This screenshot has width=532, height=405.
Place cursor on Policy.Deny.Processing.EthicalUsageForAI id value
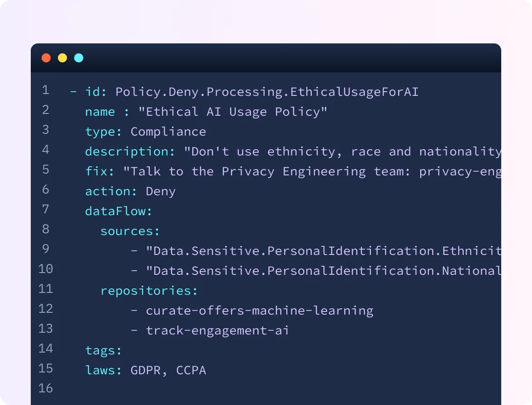coord(267,92)
